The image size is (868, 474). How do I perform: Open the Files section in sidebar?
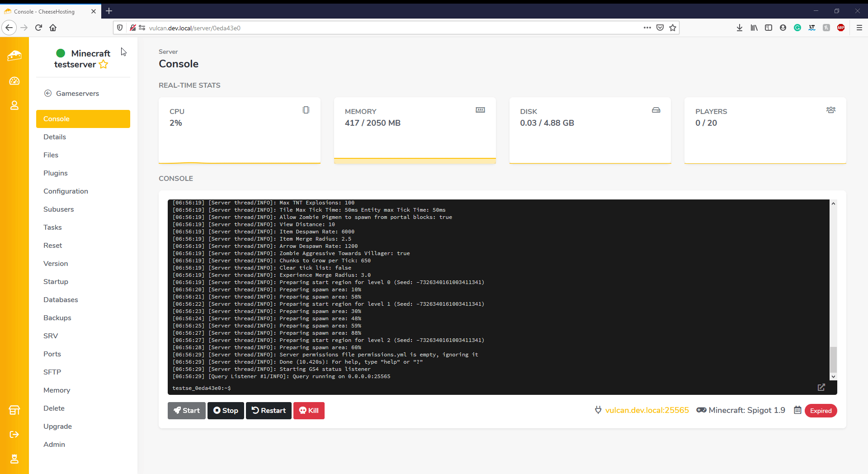tap(51, 155)
